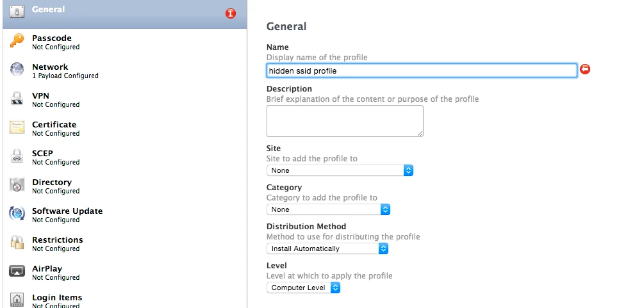Expand the Distribution Method dropdown
This screenshot has height=308, width=644.
tap(327, 248)
